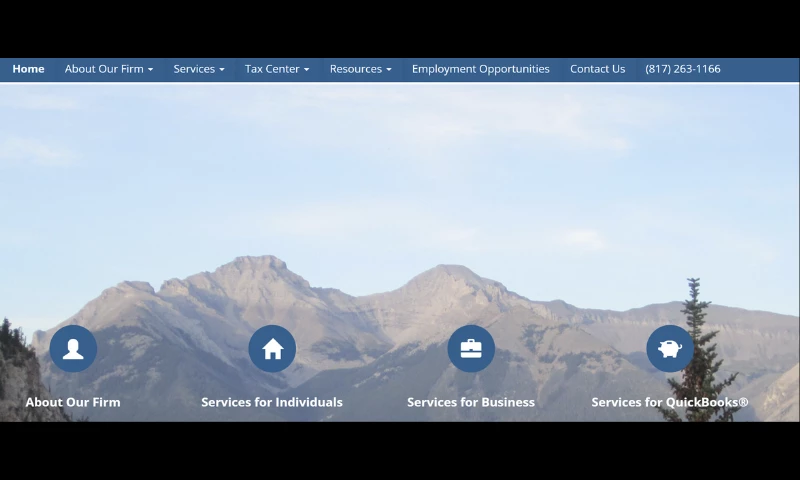
Task: Open the Services for Business text link
Action: (471, 402)
